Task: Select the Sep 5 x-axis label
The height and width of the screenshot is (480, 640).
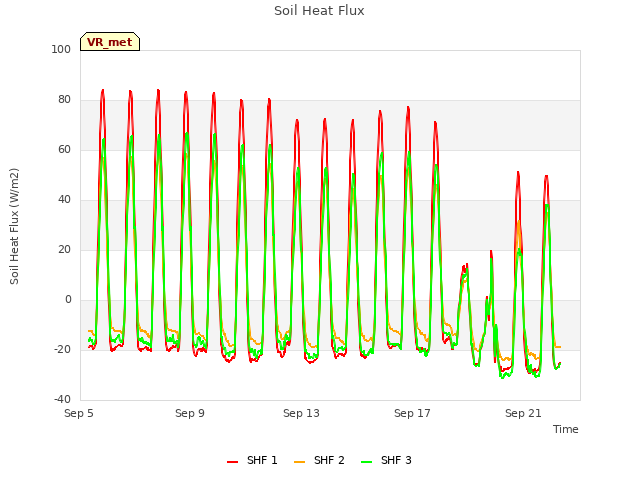Action: 79,413
